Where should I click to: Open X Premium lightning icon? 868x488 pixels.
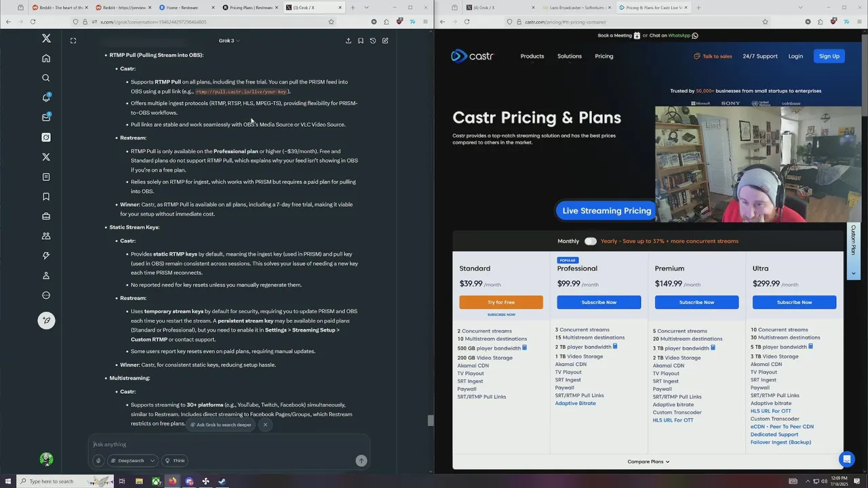[x=46, y=256]
